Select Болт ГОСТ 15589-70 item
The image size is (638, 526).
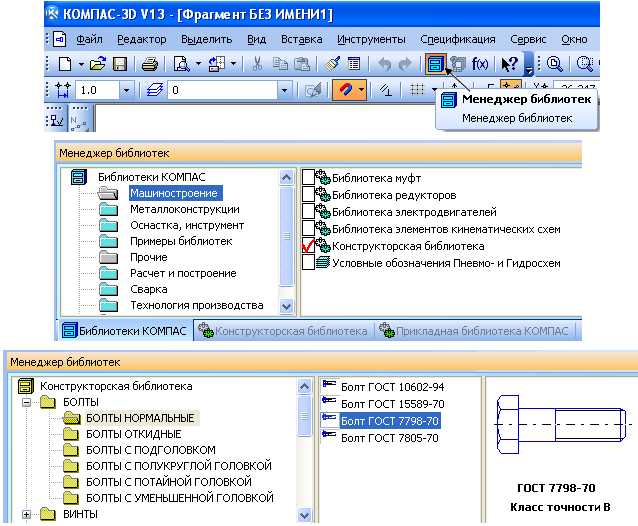pos(392,404)
